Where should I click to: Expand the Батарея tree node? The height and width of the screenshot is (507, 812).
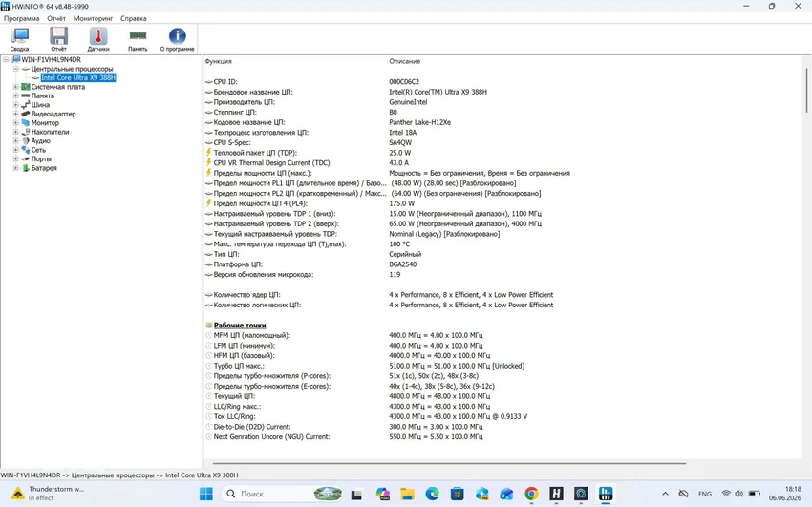coord(15,168)
